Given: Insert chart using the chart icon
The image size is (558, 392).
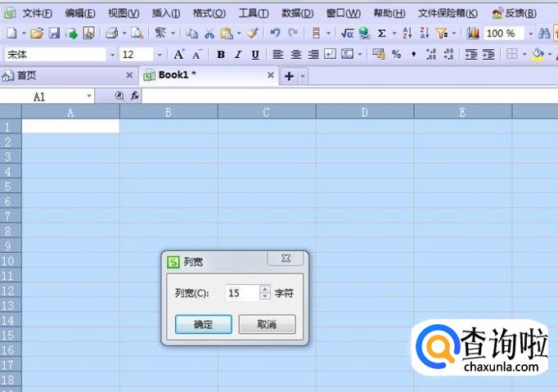Looking at the screenshot, I should coord(473,34).
